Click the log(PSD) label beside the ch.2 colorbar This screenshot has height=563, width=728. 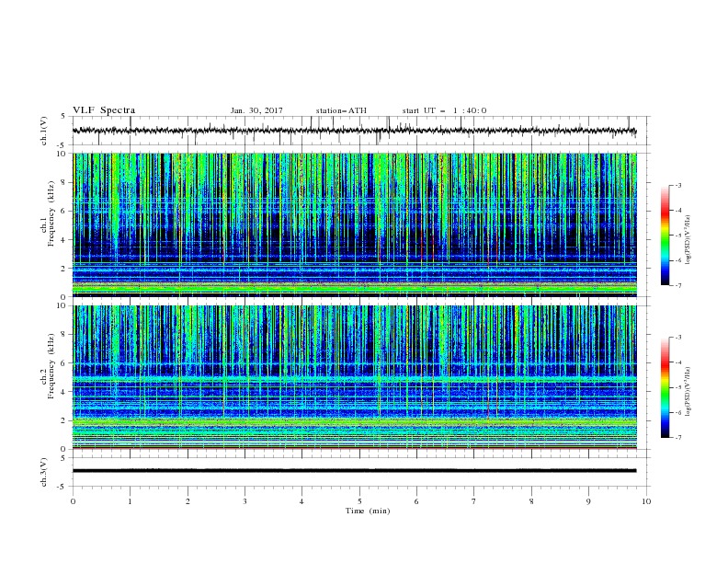(688, 392)
